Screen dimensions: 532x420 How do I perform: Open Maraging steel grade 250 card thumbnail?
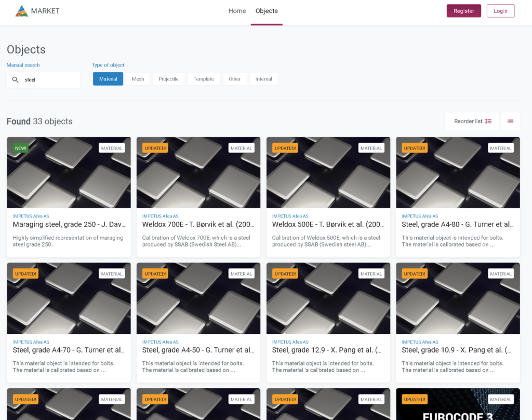pos(69,172)
